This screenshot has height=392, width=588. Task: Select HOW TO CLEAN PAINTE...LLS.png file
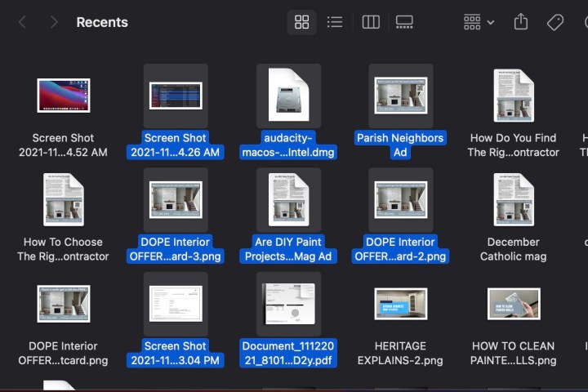point(513,304)
